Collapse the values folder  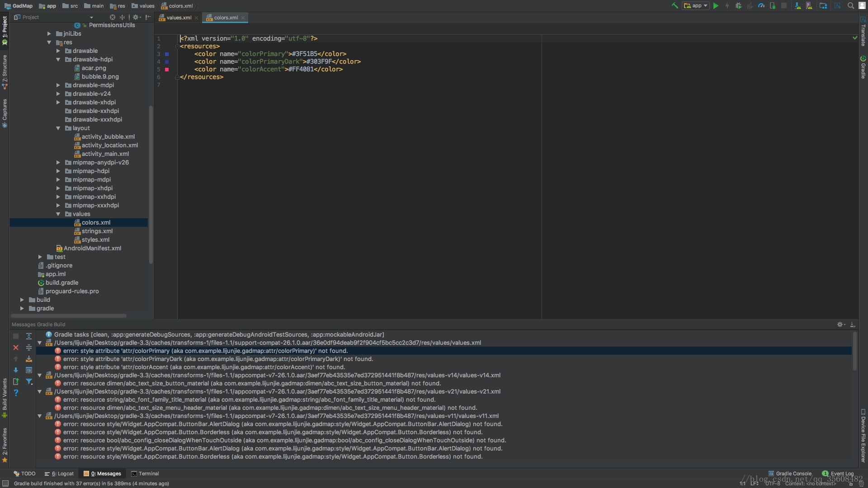tap(58, 214)
